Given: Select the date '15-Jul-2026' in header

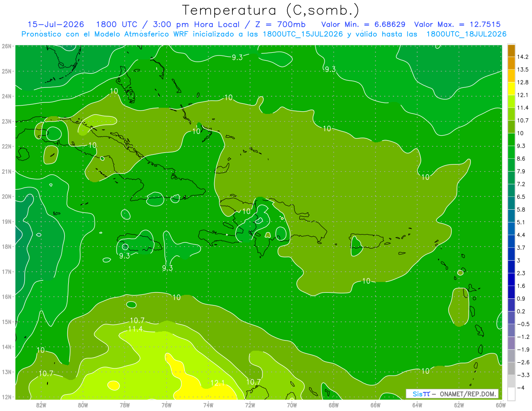Looking at the screenshot, I should [x=55, y=24].
